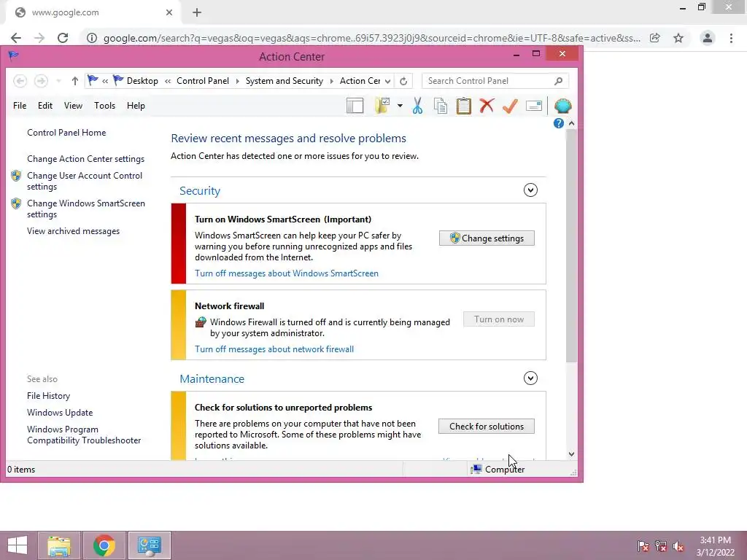Viewport: 747px width, 560px height.
Task: Click the Cut scissors icon
Action: pos(417,106)
